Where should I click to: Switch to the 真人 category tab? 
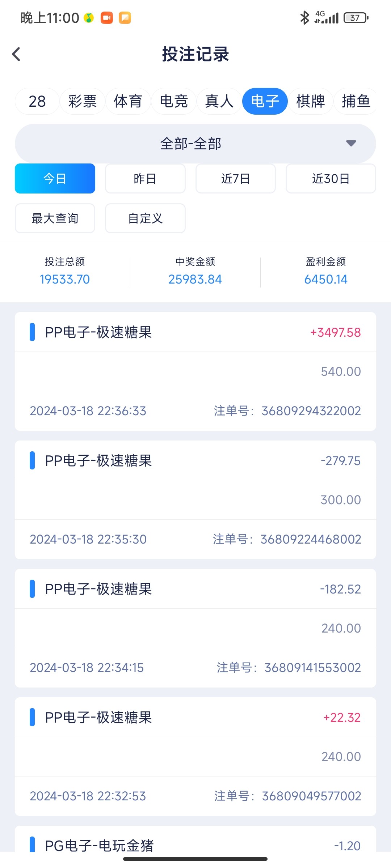(x=219, y=101)
